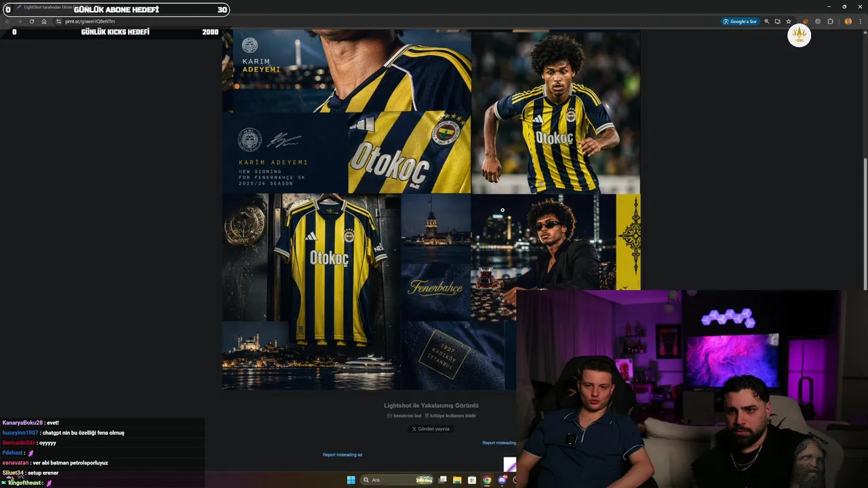Open the Chrome three-dot menu
Image resolution: width=868 pixels, height=488 pixels.
[861, 22]
